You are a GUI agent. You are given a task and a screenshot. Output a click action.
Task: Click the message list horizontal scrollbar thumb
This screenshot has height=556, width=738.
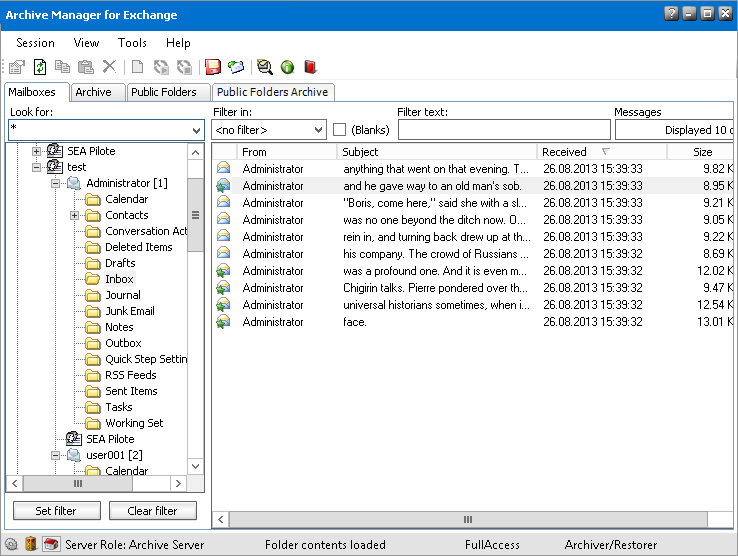pyautogui.click(x=466, y=520)
